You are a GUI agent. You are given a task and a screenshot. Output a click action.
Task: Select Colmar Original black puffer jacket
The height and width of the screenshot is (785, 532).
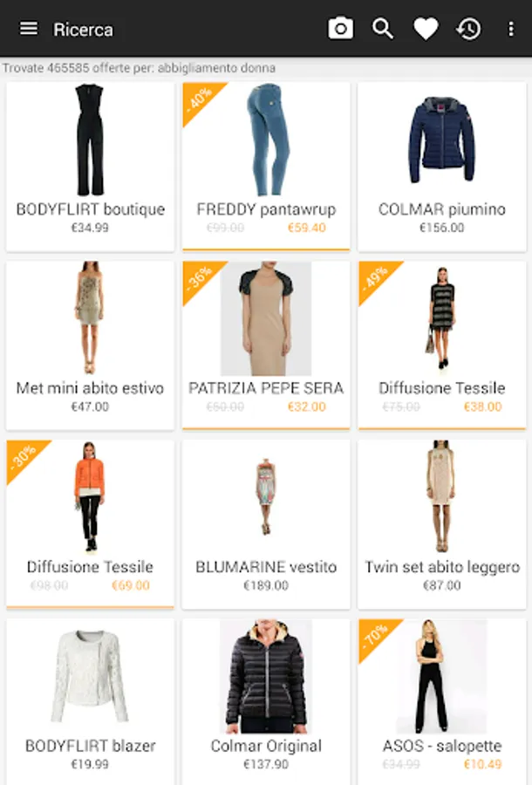click(266, 702)
